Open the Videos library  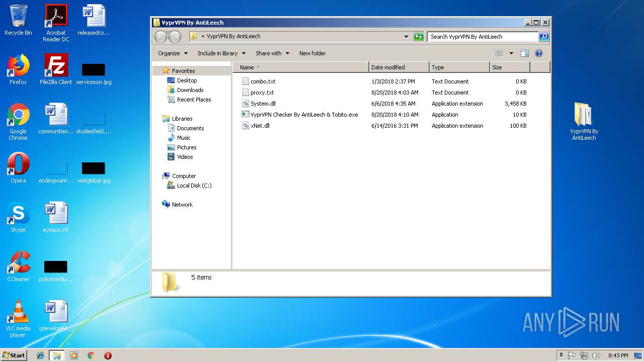(185, 157)
